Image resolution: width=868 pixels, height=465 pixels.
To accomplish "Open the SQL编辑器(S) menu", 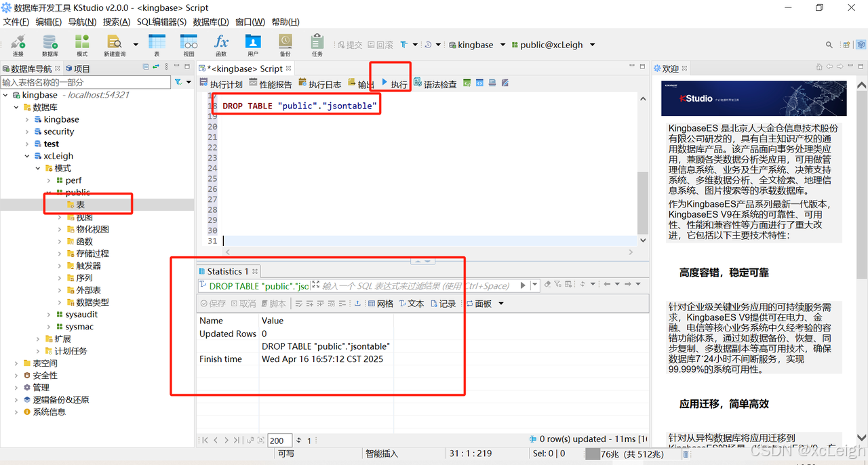I will [161, 22].
